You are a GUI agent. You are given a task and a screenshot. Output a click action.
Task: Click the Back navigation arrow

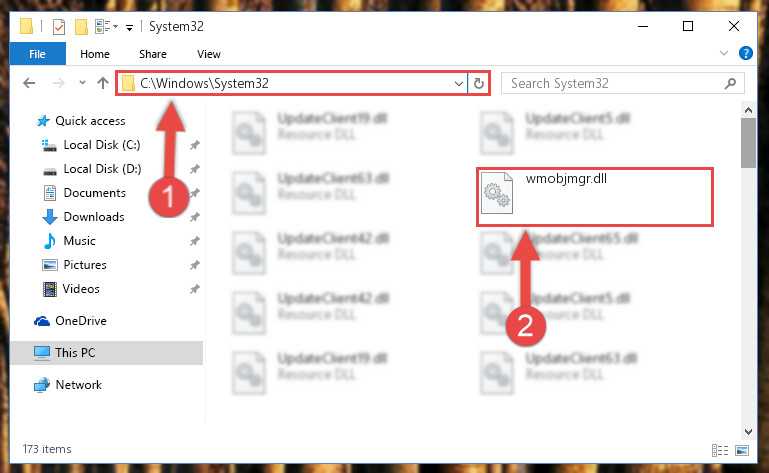(x=29, y=83)
